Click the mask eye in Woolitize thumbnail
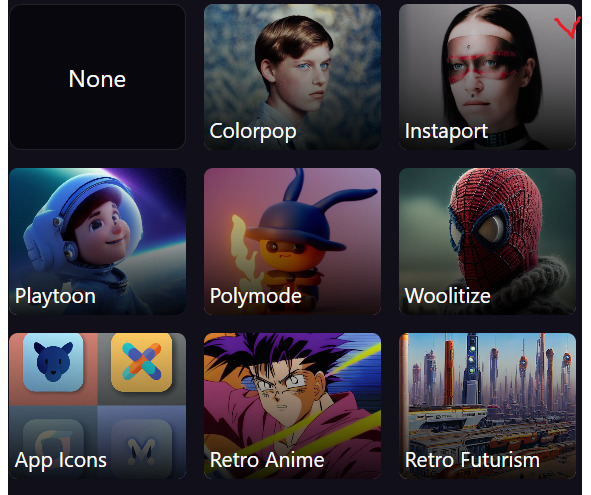This screenshot has width=591, height=495. coord(491,228)
